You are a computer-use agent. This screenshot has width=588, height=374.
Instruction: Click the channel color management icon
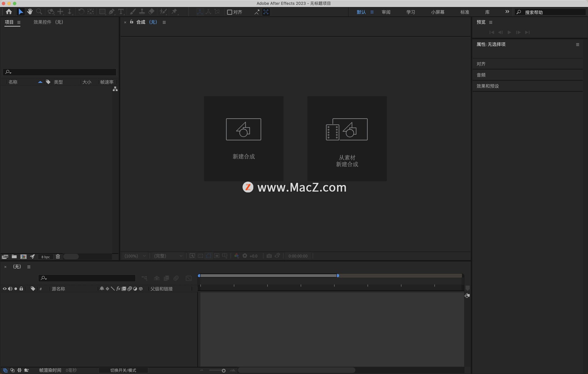[236, 256]
